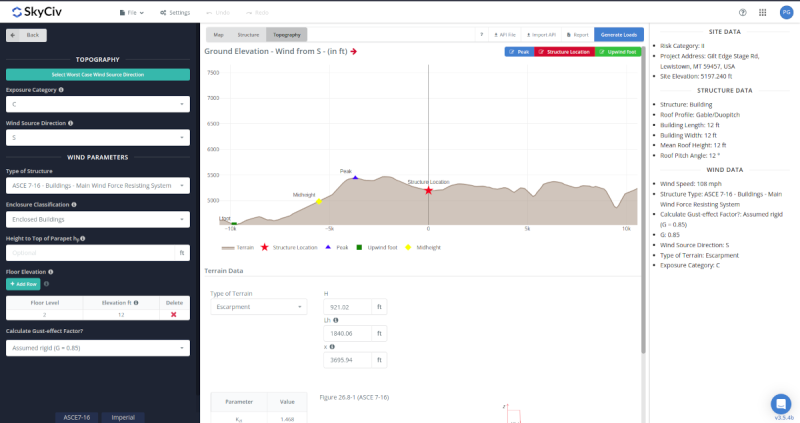Open the Exposure Category dropdown
The image size is (800, 423).
tap(97, 104)
